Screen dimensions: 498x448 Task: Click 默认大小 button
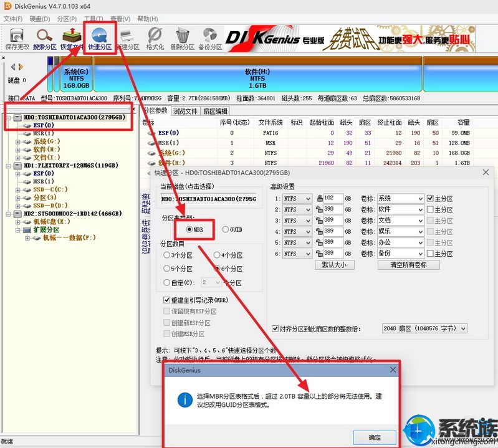point(335,265)
